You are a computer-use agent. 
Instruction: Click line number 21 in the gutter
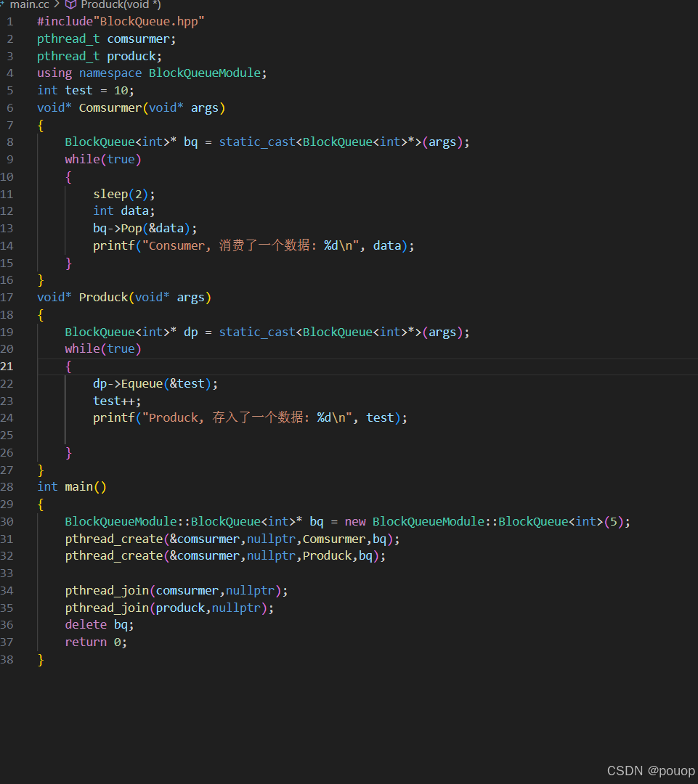(7, 367)
